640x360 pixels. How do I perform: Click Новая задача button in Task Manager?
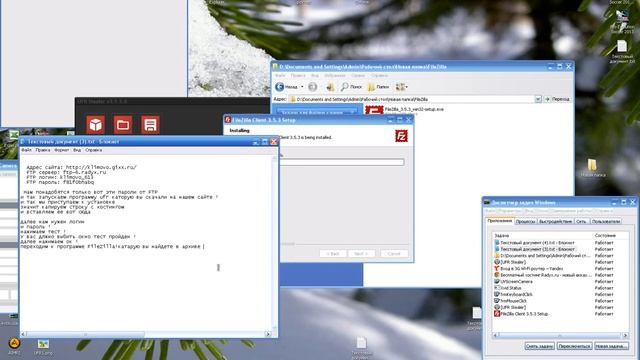tap(611, 346)
